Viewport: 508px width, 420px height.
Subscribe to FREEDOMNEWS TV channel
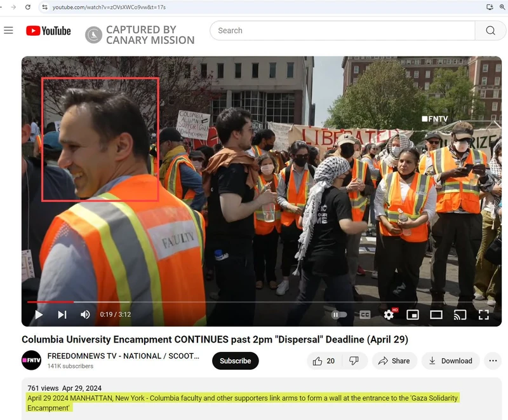[x=235, y=361]
